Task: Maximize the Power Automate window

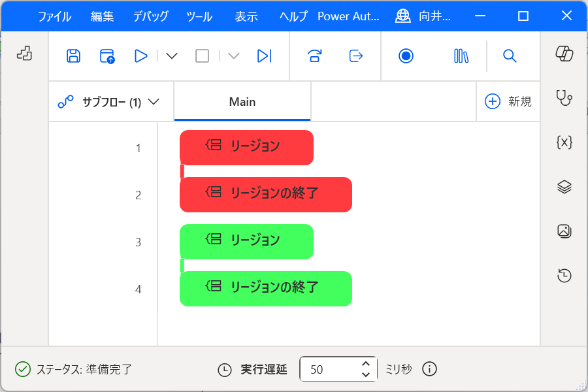Action: tap(523, 16)
